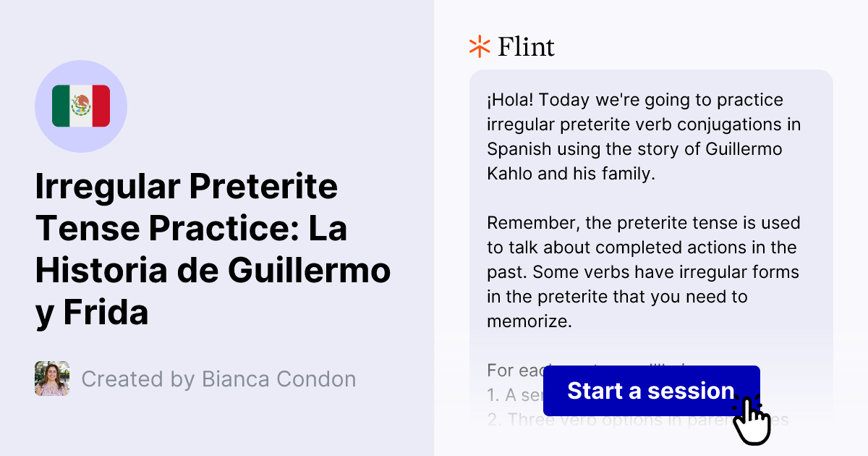Open the Created by Bianca Condon link
Image resolution: width=868 pixels, height=456 pixels.
point(218,379)
